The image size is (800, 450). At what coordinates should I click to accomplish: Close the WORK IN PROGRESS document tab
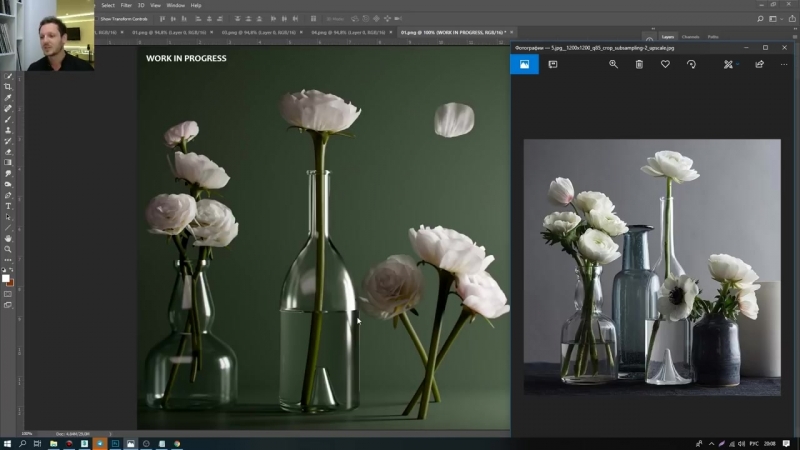[x=512, y=32]
